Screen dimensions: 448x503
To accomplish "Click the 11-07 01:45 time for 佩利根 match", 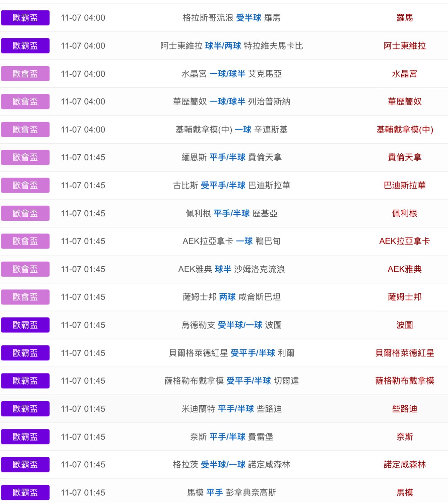I will coord(83,213).
